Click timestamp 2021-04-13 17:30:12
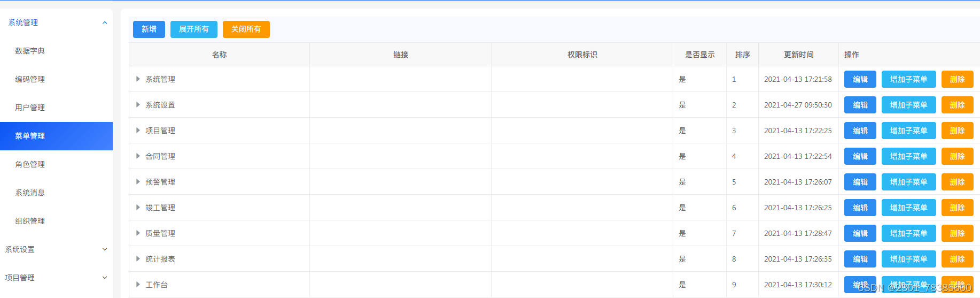Image resolution: width=980 pixels, height=298 pixels. click(x=798, y=285)
